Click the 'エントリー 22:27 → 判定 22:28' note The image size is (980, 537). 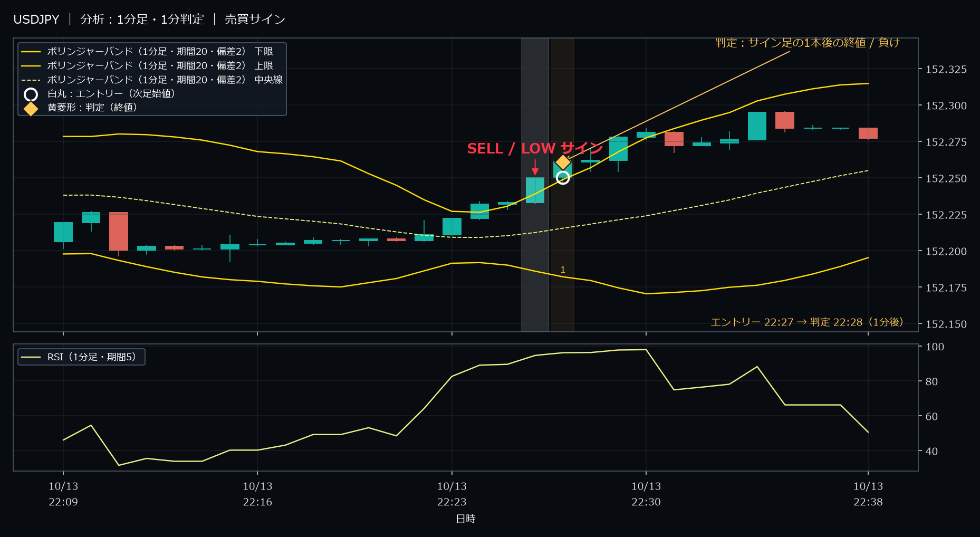point(807,322)
